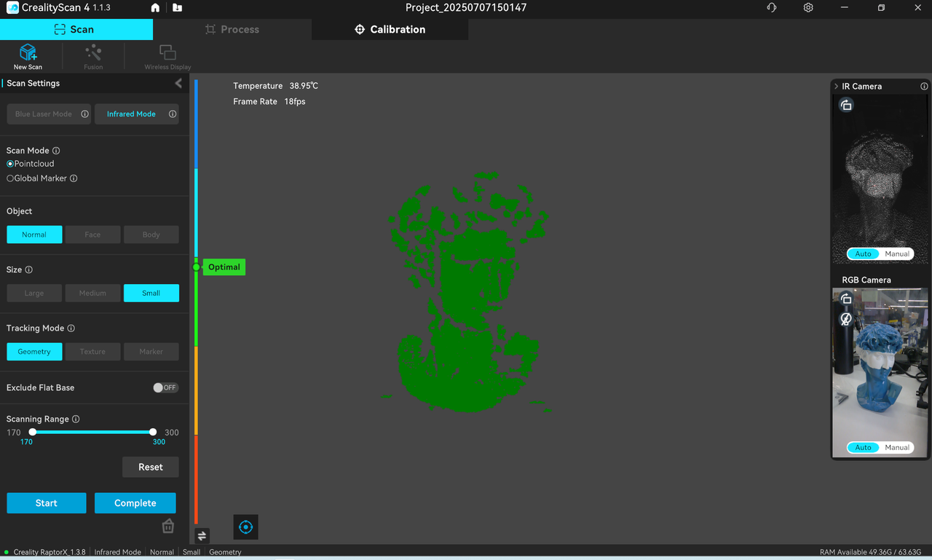Viewport: 932px width, 560px height.
Task: Open the Fusion tool
Action: coord(93,56)
